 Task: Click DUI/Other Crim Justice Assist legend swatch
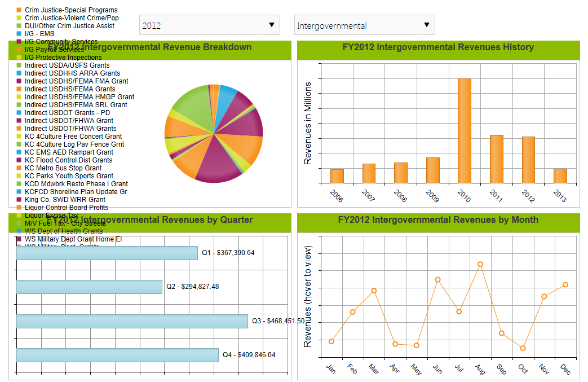tap(19, 26)
